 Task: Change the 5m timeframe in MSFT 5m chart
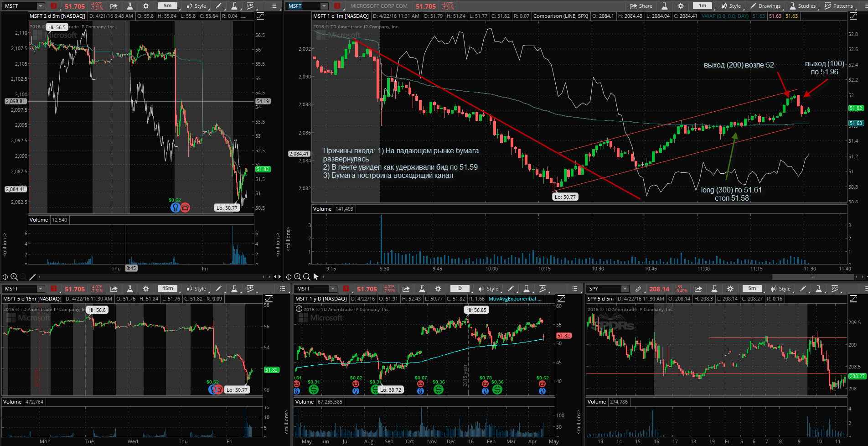pyautogui.click(x=168, y=6)
